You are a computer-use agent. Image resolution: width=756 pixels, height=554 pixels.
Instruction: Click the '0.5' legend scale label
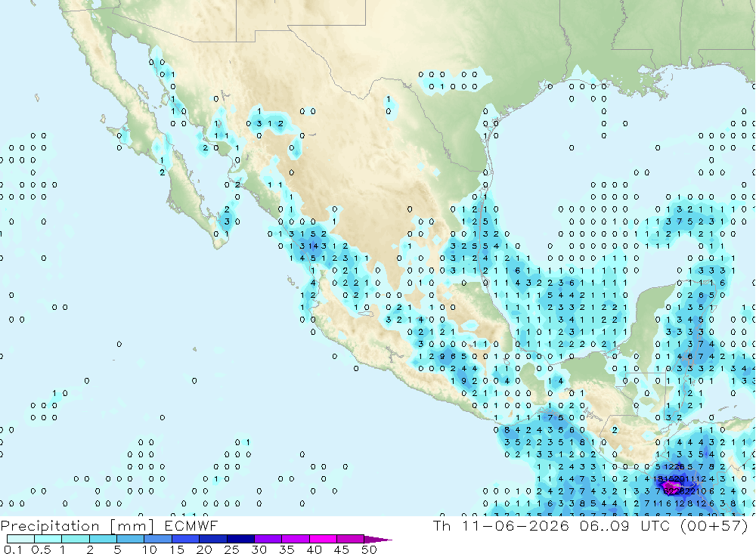(x=41, y=549)
